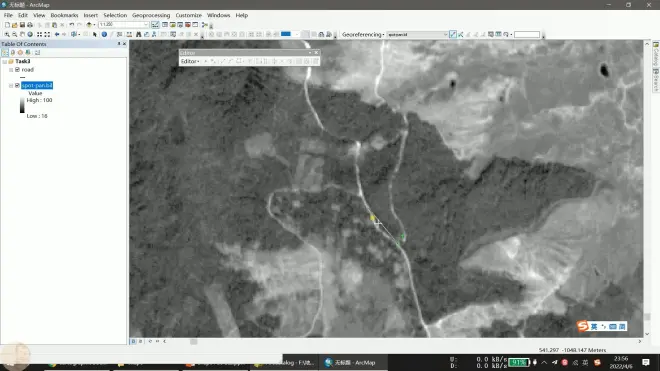This screenshot has height=371, width=660.
Task: Save the map document
Action: tap(22, 25)
